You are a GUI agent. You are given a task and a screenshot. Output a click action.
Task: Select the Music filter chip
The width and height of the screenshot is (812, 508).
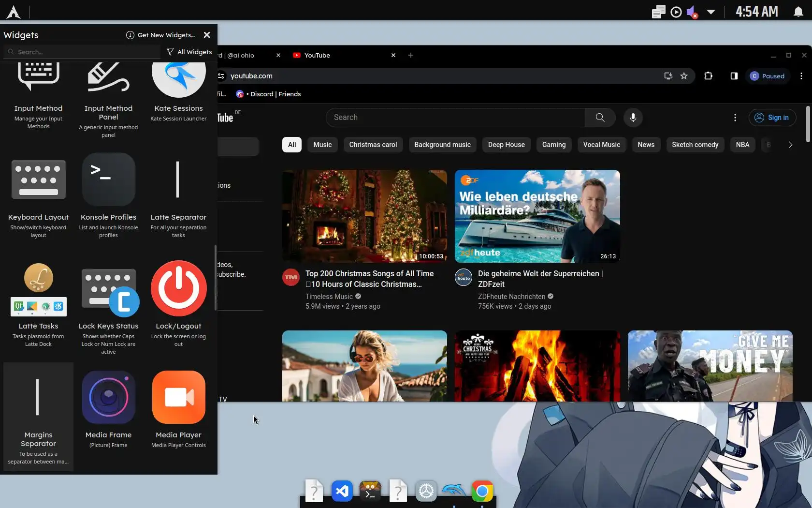(x=322, y=145)
